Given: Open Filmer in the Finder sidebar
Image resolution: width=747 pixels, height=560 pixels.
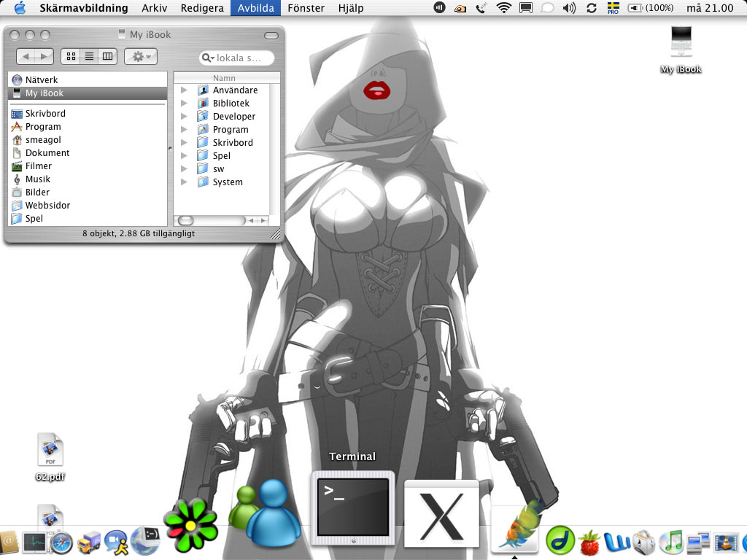Looking at the screenshot, I should (x=88, y=166).
